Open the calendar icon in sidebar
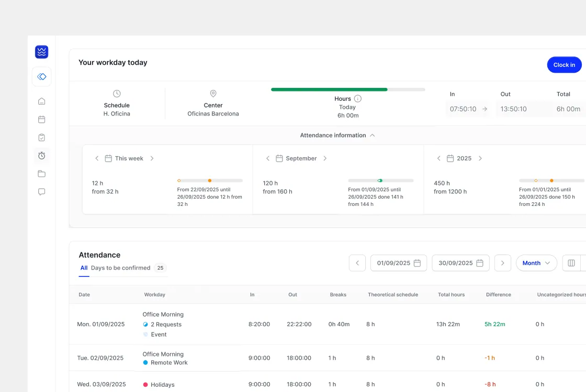Screen dimensions: 586x392 (41, 120)
